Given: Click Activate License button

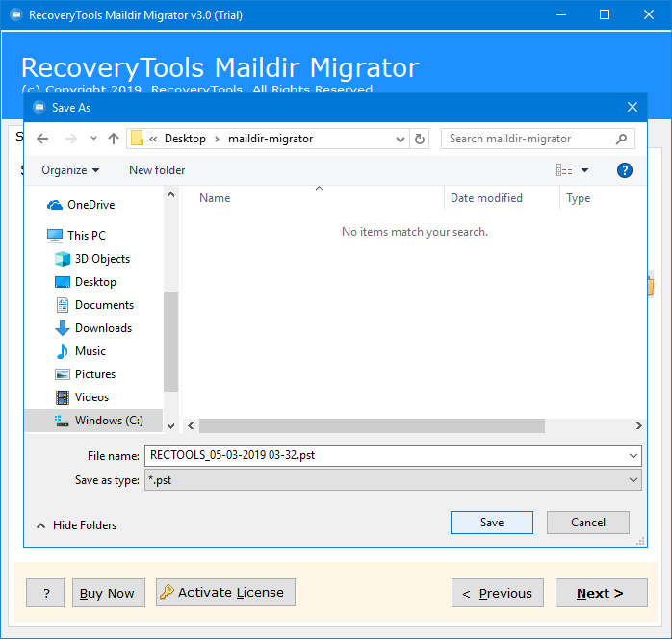Looking at the screenshot, I should point(225,592).
